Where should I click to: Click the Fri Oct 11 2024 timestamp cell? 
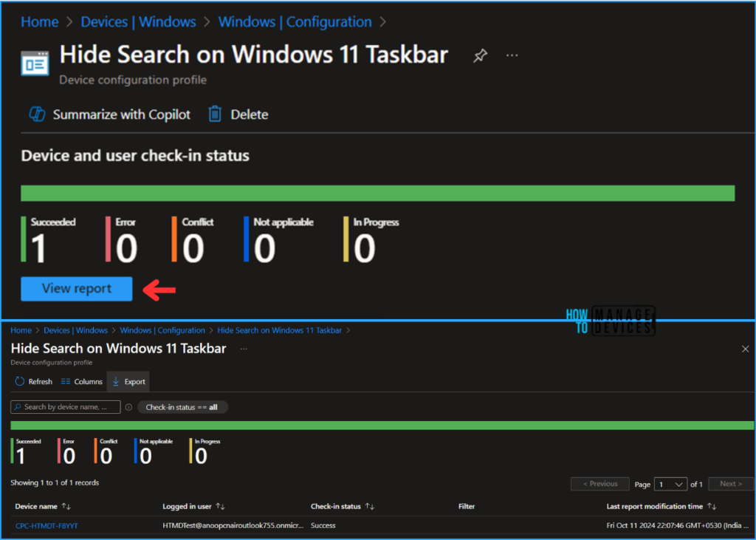[677, 525]
